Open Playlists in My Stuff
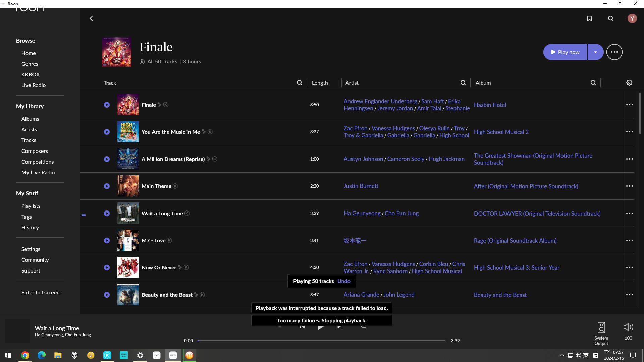This screenshot has height=362, width=644. [31, 206]
